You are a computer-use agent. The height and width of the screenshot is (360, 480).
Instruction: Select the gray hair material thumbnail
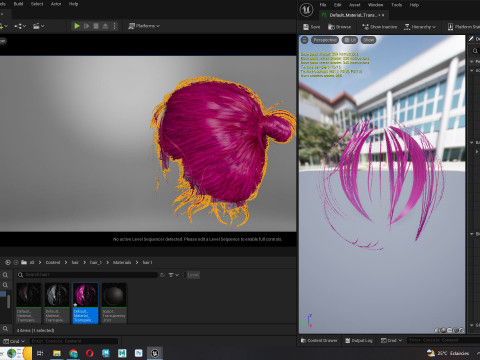coord(57,303)
